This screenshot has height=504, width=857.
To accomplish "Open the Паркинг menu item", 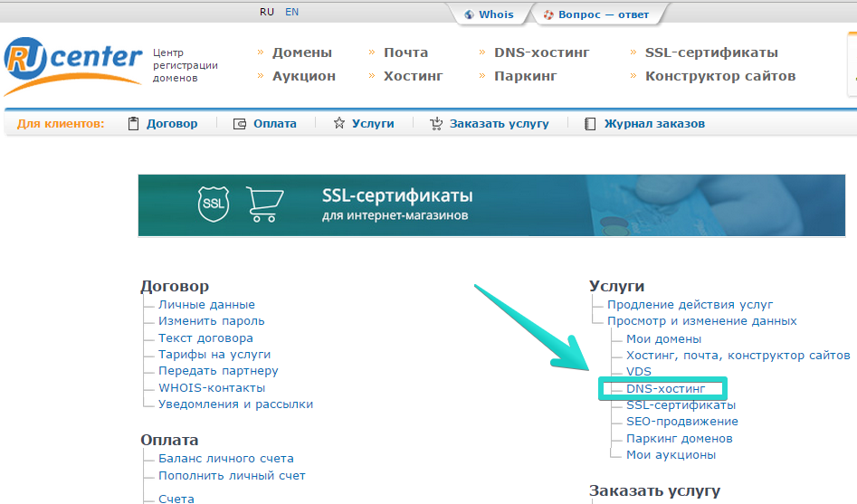I will (x=525, y=76).
